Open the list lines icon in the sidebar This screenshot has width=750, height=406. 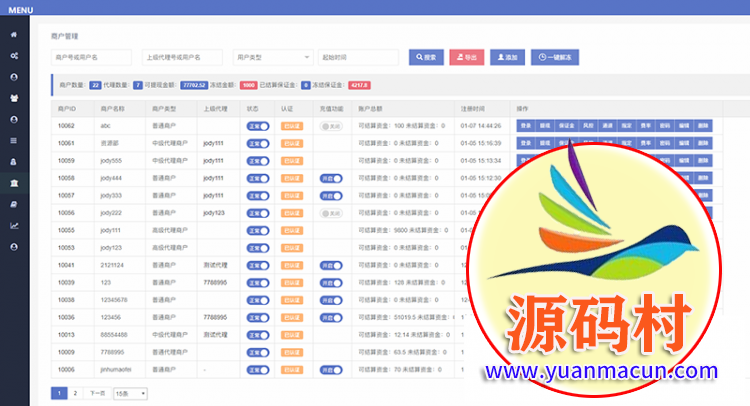tap(14, 141)
